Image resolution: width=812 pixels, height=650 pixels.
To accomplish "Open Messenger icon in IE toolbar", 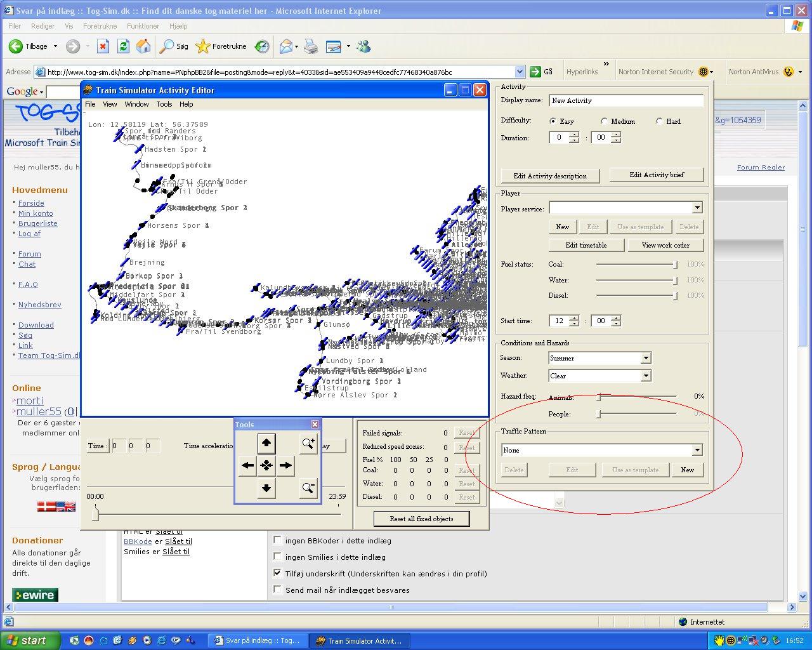I will click(x=364, y=46).
